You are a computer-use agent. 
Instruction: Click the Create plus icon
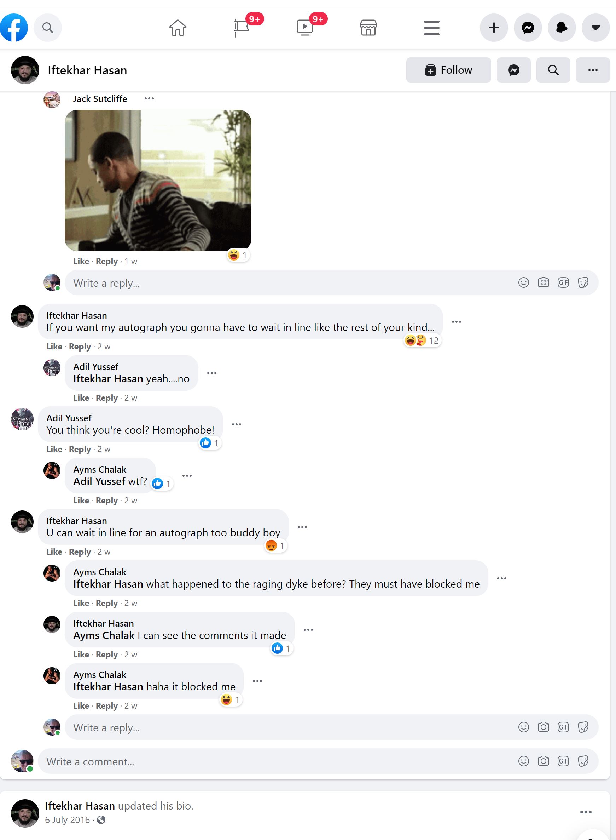click(x=494, y=28)
